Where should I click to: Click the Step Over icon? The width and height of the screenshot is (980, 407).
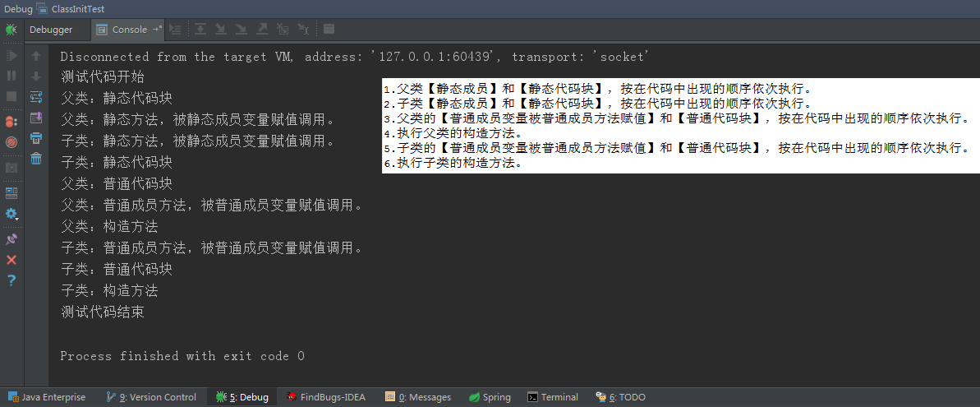tap(200, 29)
